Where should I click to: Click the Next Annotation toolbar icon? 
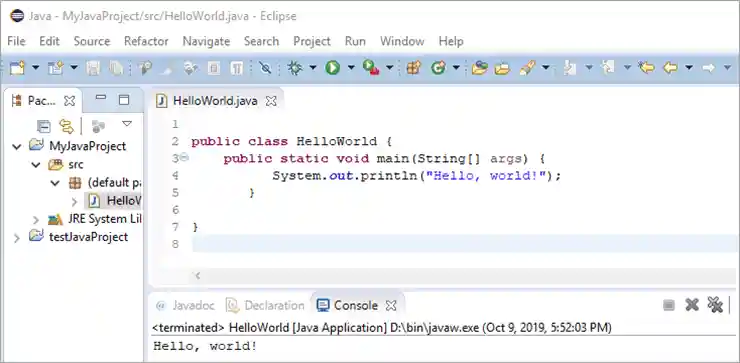[x=570, y=68]
